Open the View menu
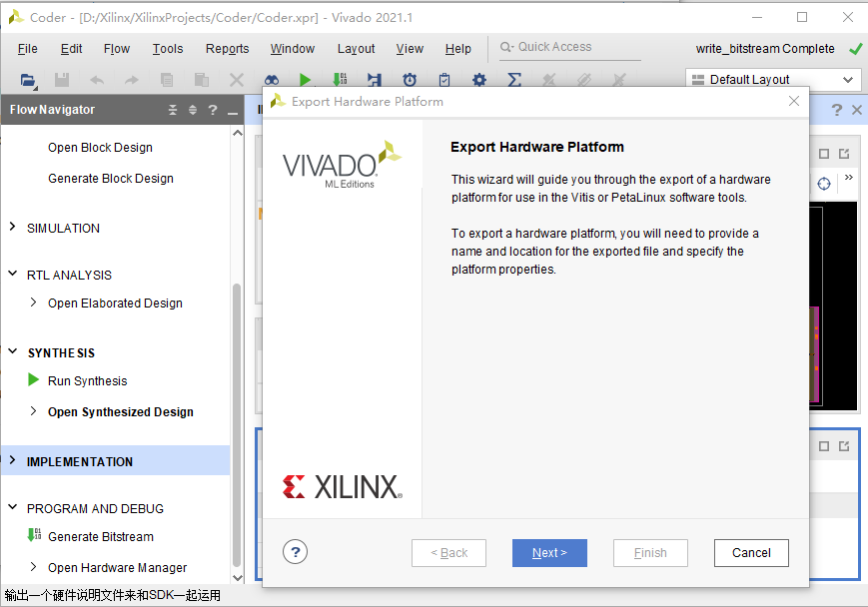This screenshot has height=607, width=868. click(x=410, y=49)
